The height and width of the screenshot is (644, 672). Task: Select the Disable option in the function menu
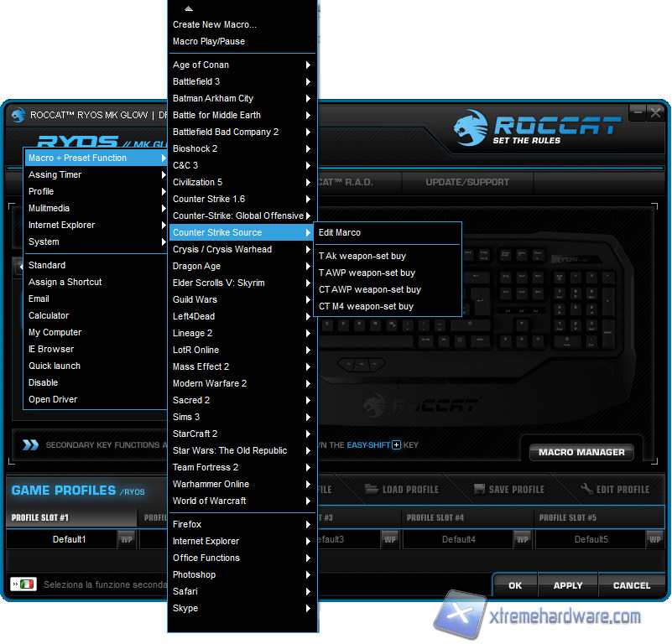44,382
